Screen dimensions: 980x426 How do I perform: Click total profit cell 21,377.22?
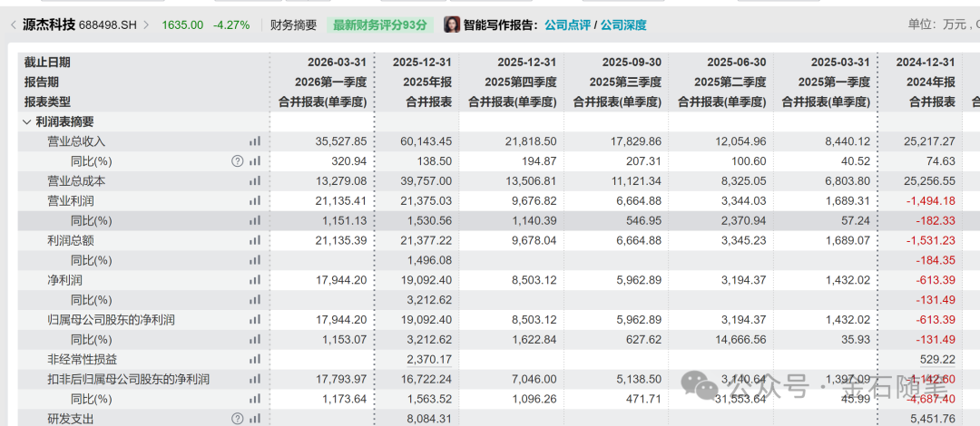pos(426,240)
